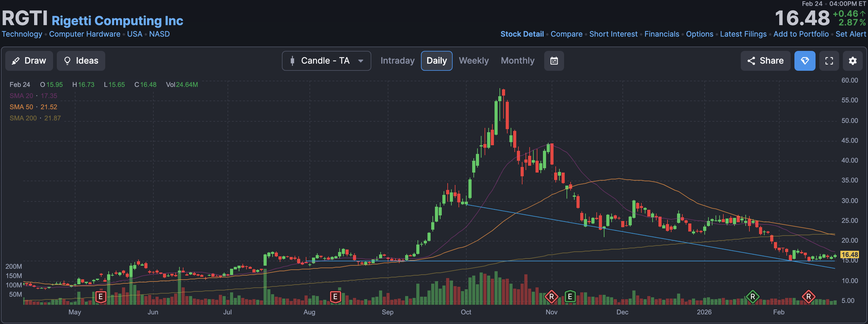Viewport: 868px width, 324px height.
Task: Click the Rigetti Computing Inc company name
Action: pos(117,21)
